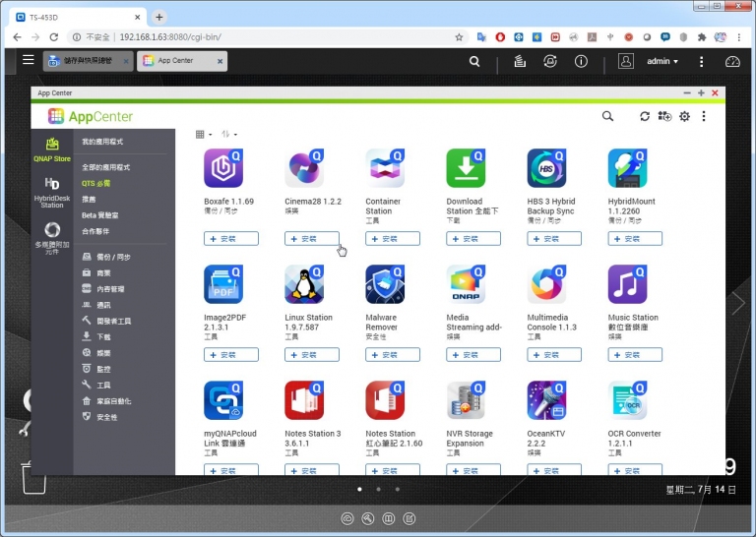
Task: Open the Media Streaming add-on icon
Action: 466,284
